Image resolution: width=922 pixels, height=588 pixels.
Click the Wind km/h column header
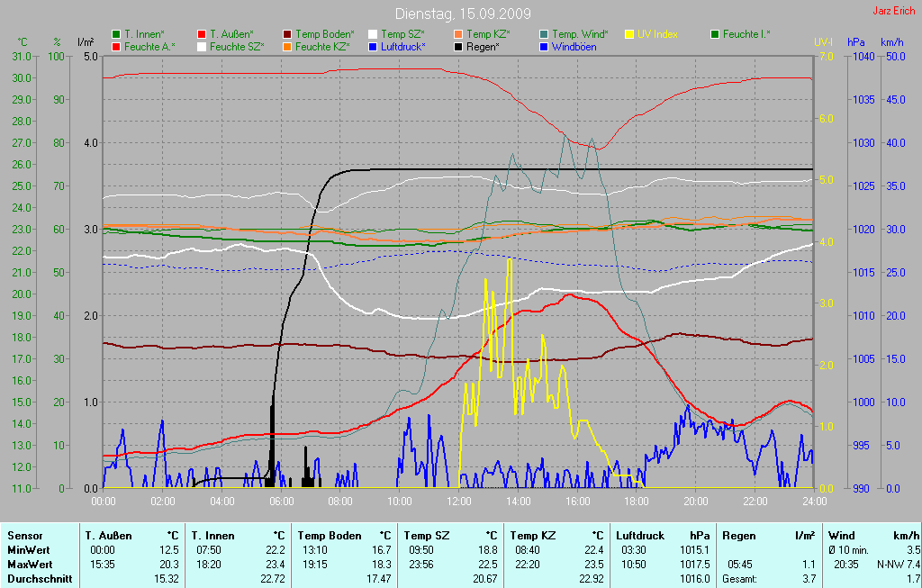pyautogui.click(x=872, y=535)
